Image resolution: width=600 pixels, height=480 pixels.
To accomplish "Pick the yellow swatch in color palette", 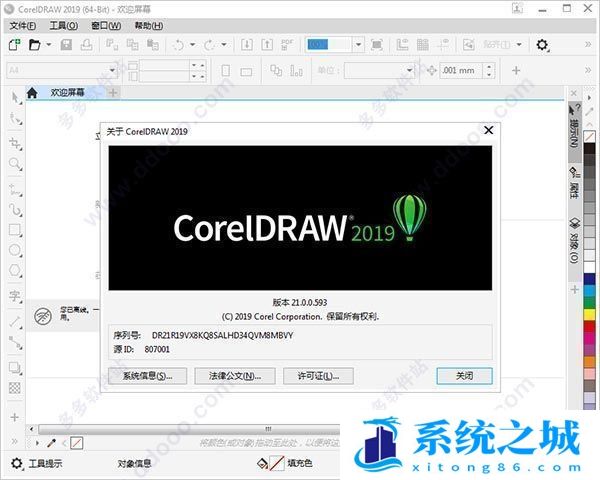I will pos(590,314).
